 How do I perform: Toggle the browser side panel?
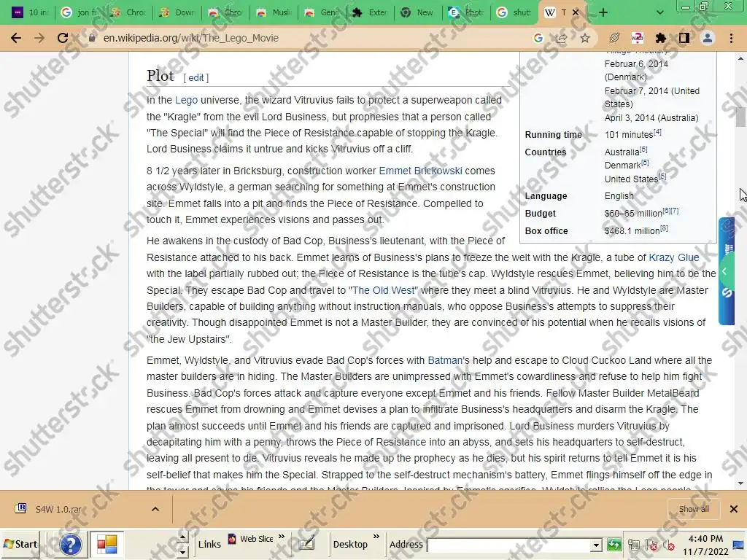[x=684, y=38]
